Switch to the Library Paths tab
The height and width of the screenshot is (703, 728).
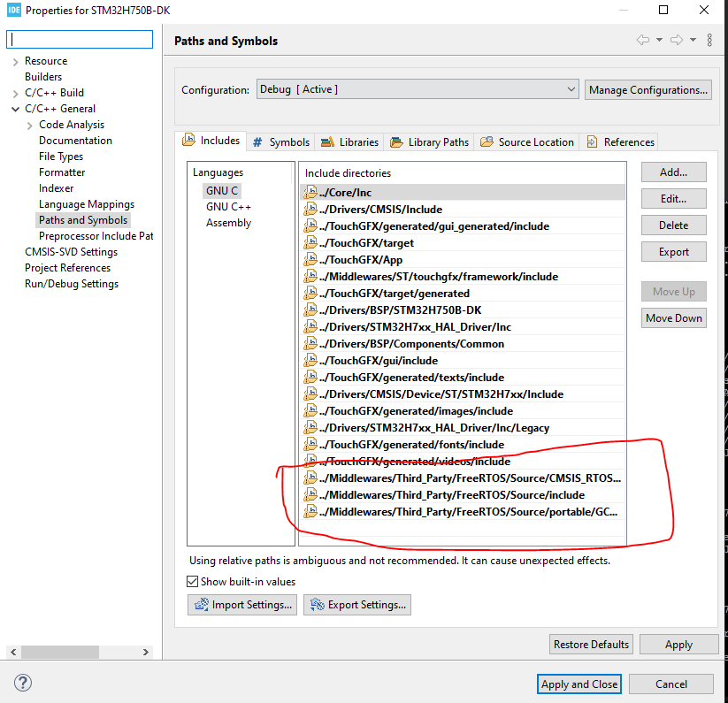pyautogui.click(x=430, y=142)
